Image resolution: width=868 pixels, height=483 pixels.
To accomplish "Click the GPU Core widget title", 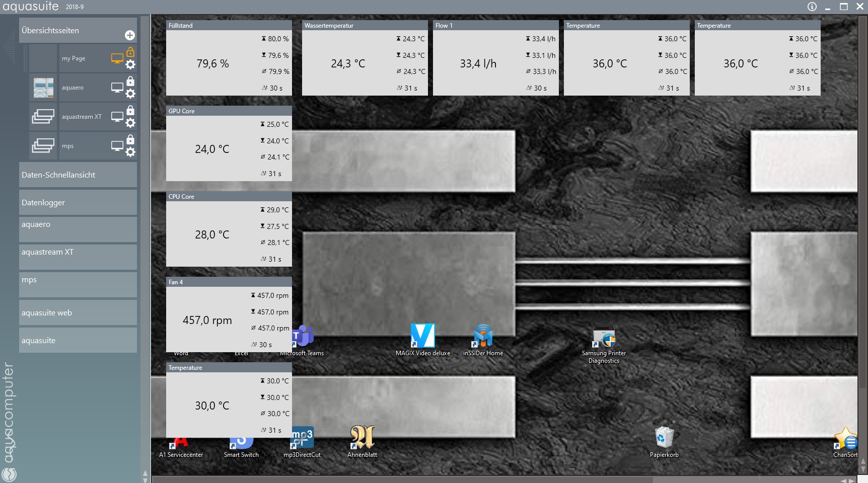I will click(181, 111).
